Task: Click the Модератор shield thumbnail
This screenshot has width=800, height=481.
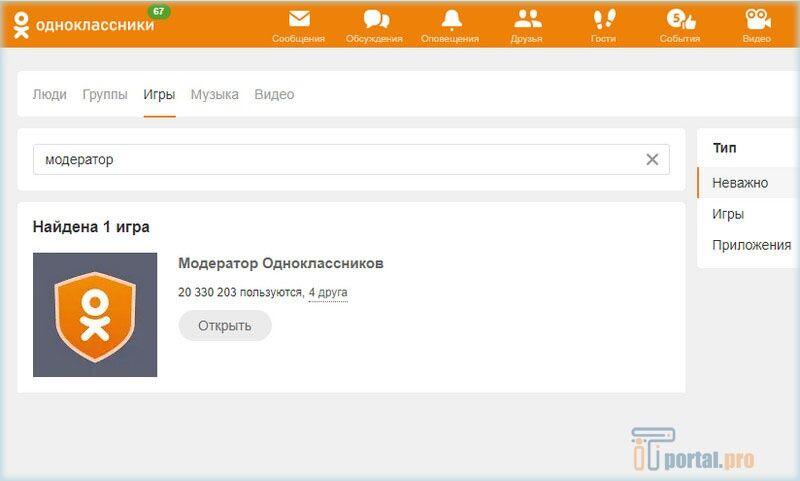Action: click(95, 315)
